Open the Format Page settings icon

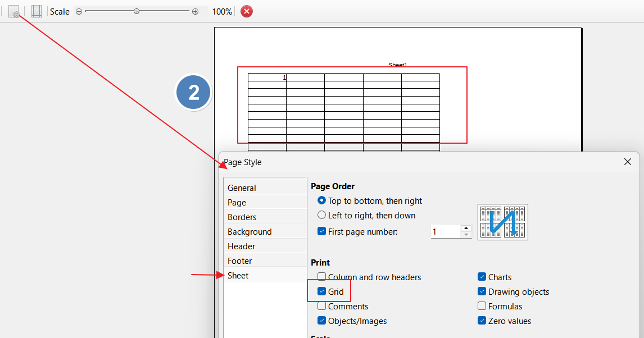tap(14, 11)
